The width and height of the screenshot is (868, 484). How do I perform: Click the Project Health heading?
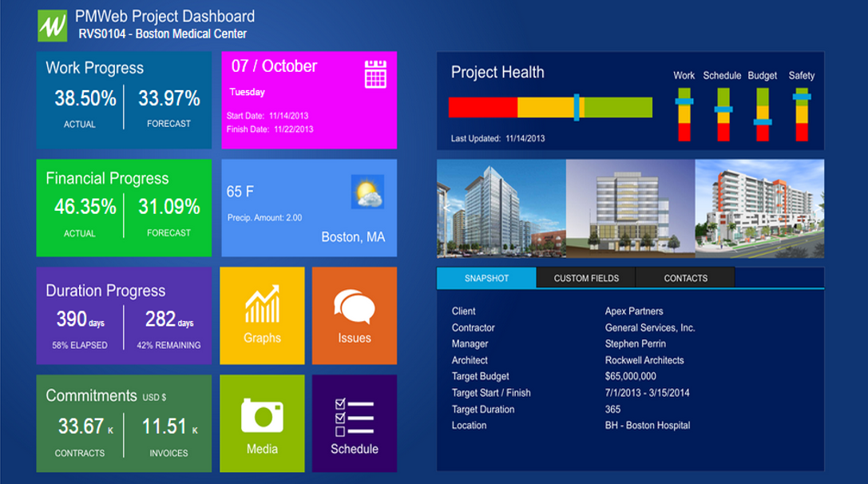coord(497,73)
